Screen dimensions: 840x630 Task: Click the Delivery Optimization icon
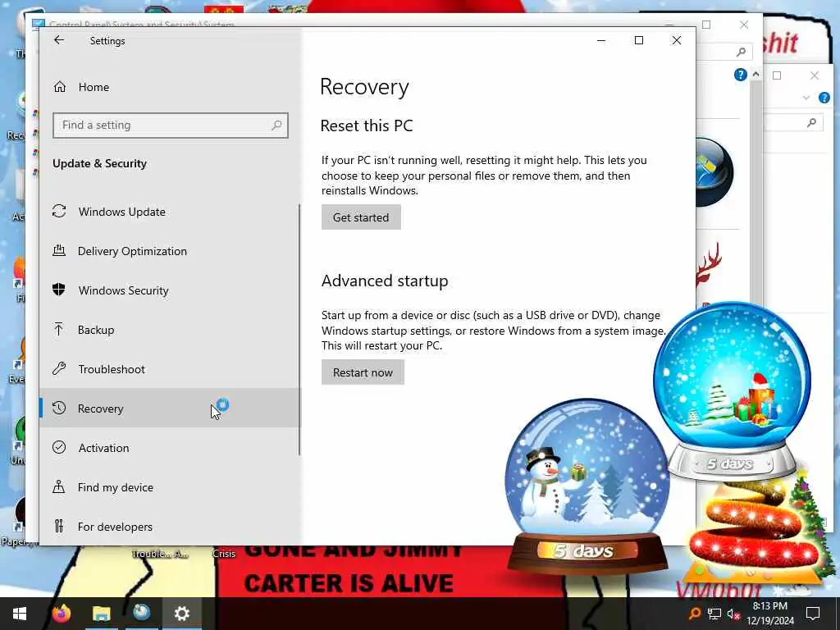point(59,250)
